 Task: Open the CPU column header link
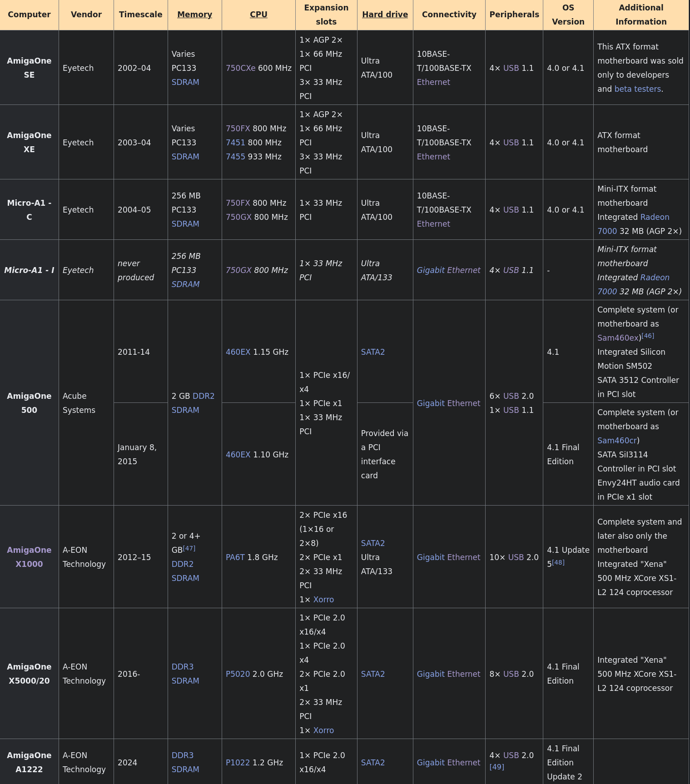pos(258,15)
